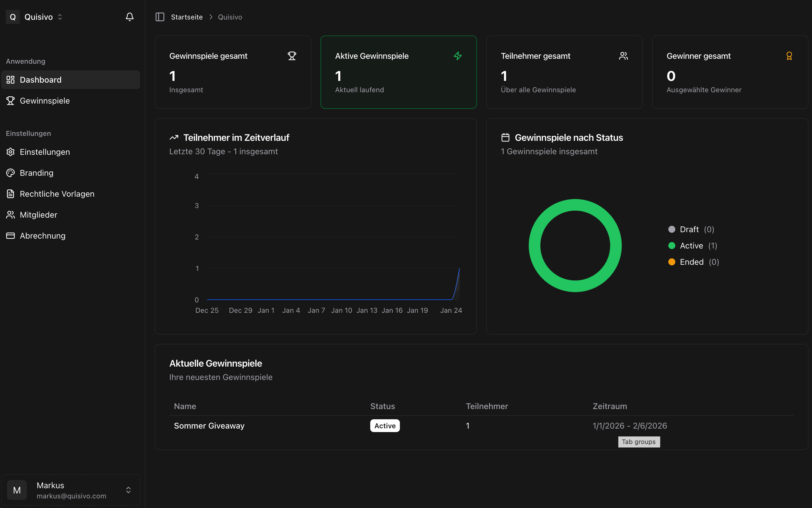812x508 pixels.
Task: Click the Active status badge in the table
Action: click(384, 425)
